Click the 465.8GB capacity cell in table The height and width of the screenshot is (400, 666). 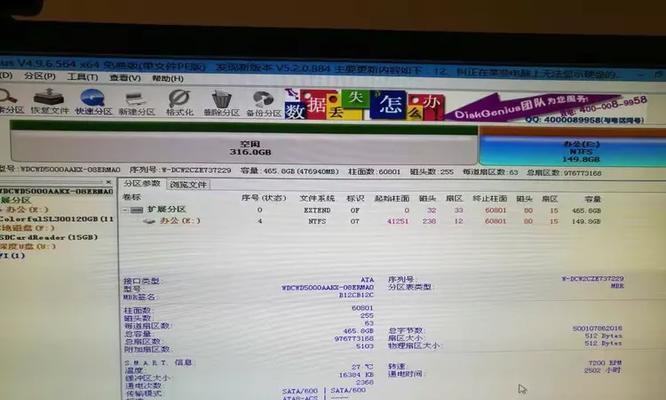[586, 211]
